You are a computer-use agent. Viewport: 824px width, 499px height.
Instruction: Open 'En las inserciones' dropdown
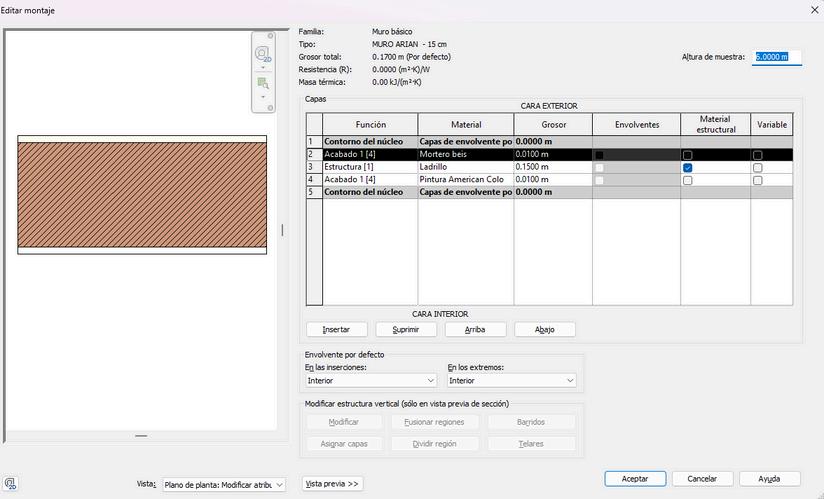(x=370, y=380)
